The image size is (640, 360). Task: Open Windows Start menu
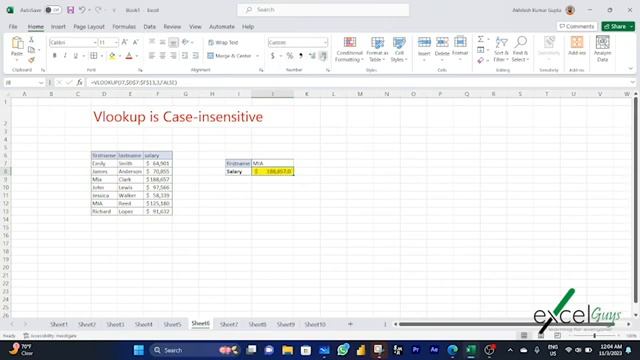pyautogui.click(x=139, y=350)
